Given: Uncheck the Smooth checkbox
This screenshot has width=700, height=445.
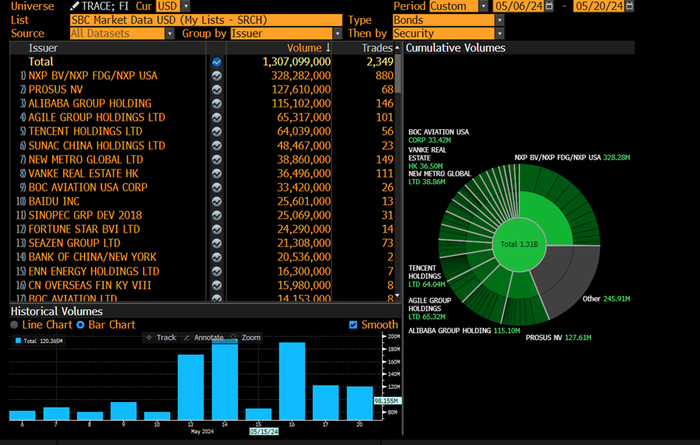Looking at the screenshot, I should (353, 325).
